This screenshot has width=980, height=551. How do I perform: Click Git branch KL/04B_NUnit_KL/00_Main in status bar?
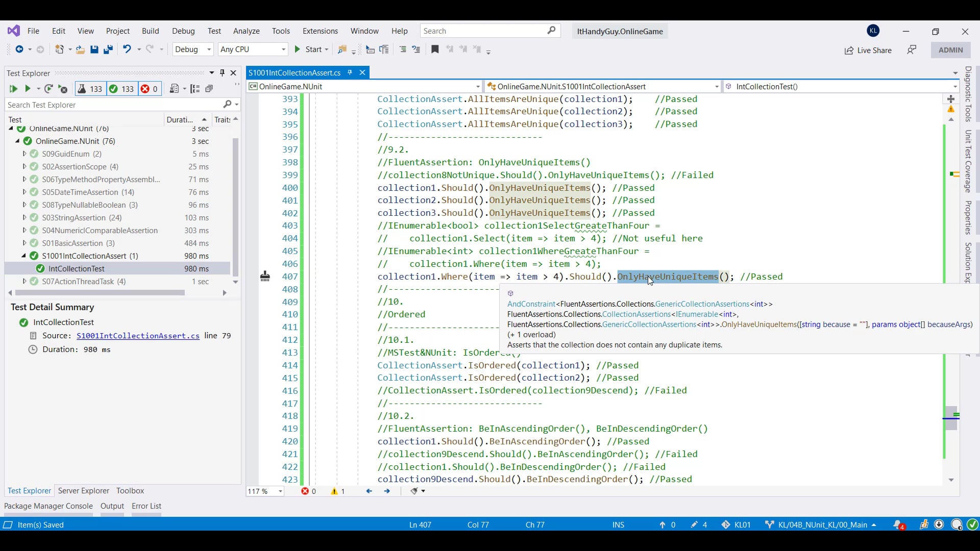(822, 524)
